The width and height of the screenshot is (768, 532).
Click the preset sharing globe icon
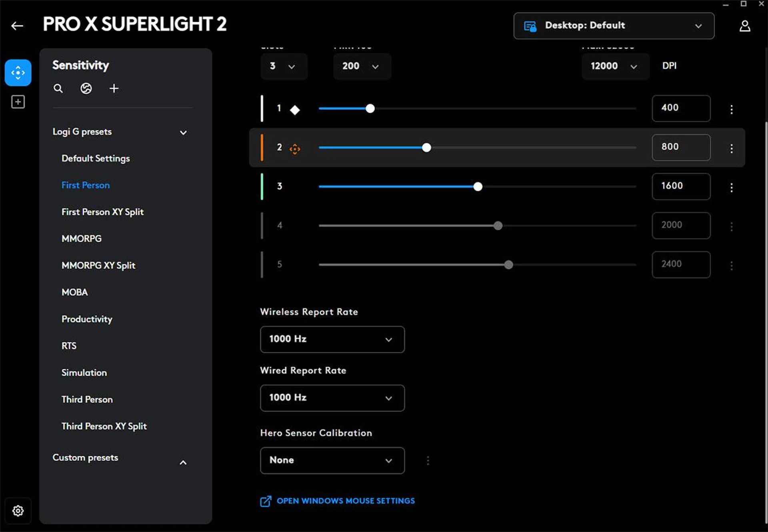click(x=86, y=88)
